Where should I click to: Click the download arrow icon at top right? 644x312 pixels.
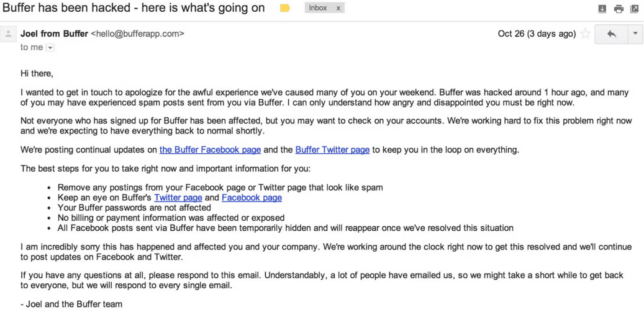[x=602, y=9]
